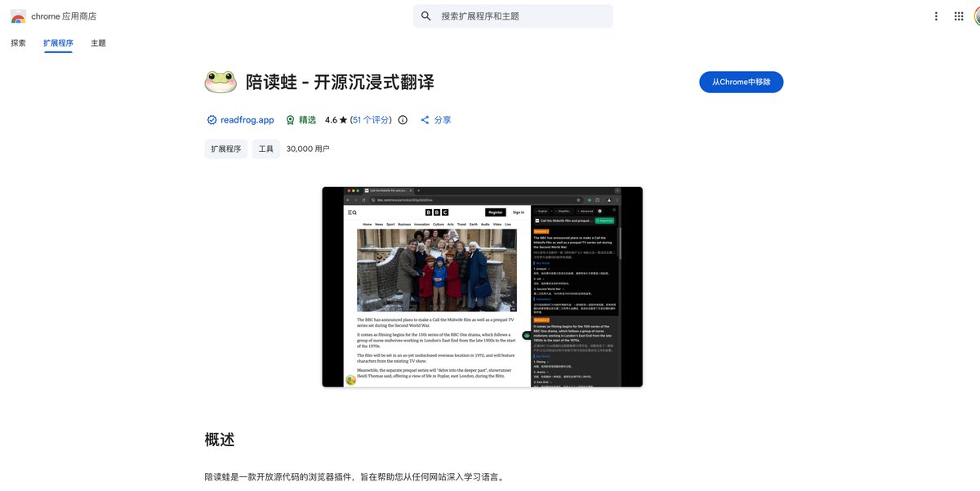Click the 分享 share link
This screenshot has height=491, width=980.
(443, 120)
